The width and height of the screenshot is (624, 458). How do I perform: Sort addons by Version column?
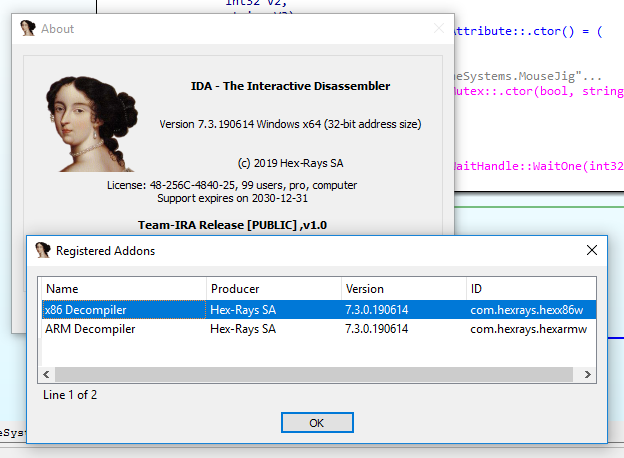coord(404,288)
